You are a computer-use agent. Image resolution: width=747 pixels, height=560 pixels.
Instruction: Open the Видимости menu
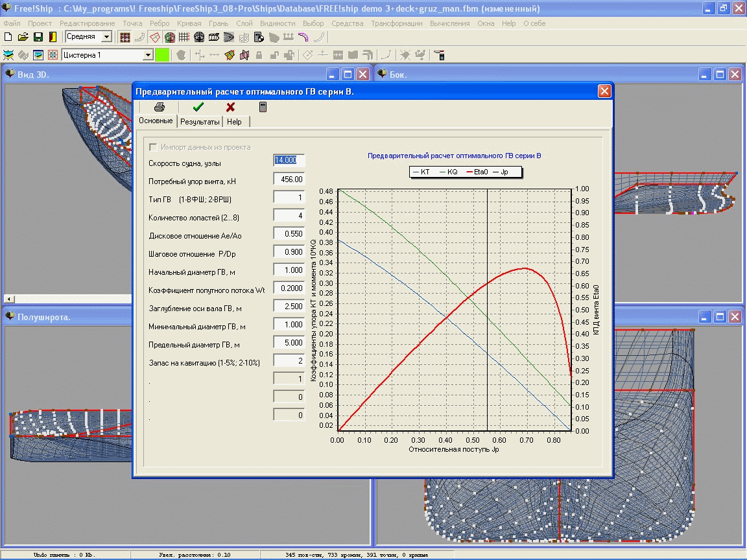[278, 23]
